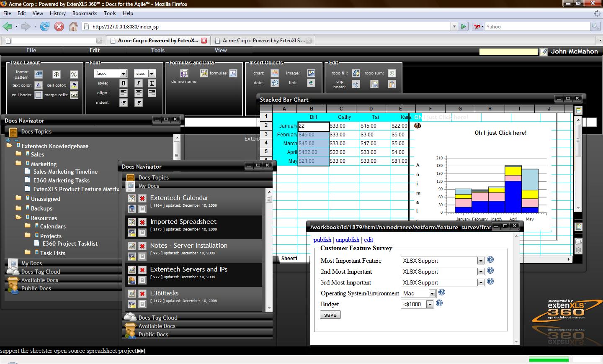The width and height of the screenshot is (603, 364).
Task: Copy using the clipboard copy icon
Action: [x=374, y=84]
